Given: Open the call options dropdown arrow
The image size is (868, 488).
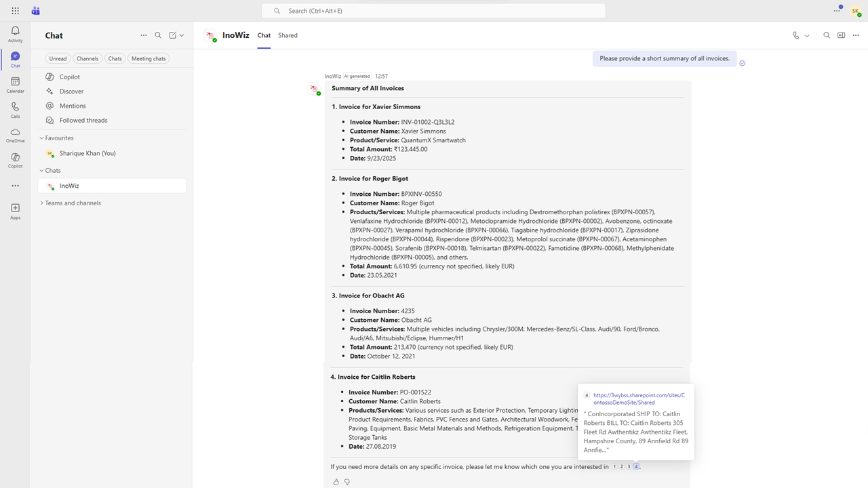Looking at the screenshot, I should coord(808,35).
